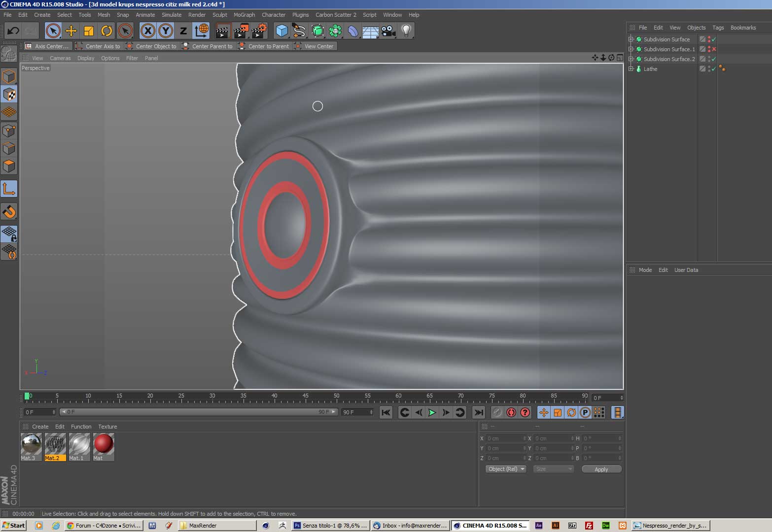Open the Size dropdown
772x532 pixels.
[554, 469]
